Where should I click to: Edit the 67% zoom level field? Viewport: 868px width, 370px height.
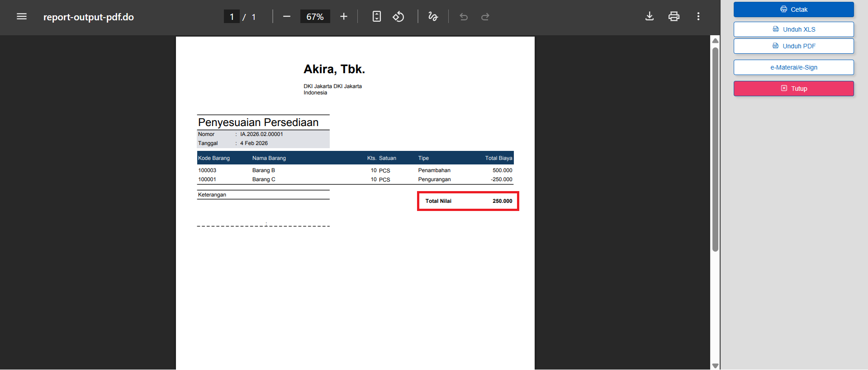(x=315, y=17)
